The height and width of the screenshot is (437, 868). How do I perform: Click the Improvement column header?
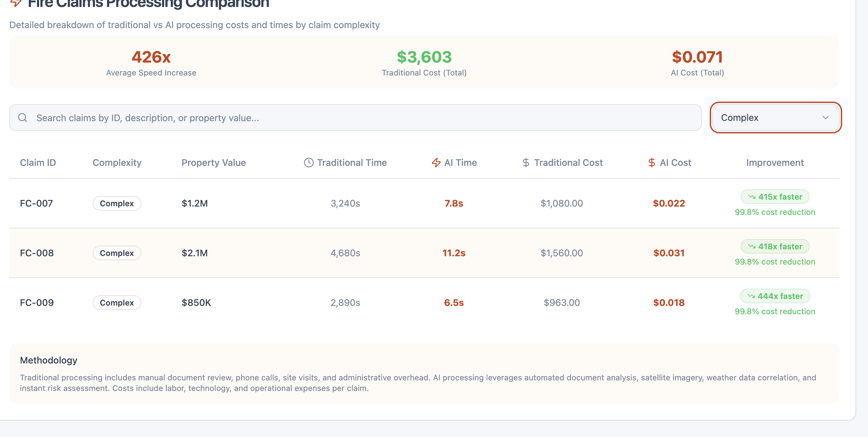(x=775, y=163)
